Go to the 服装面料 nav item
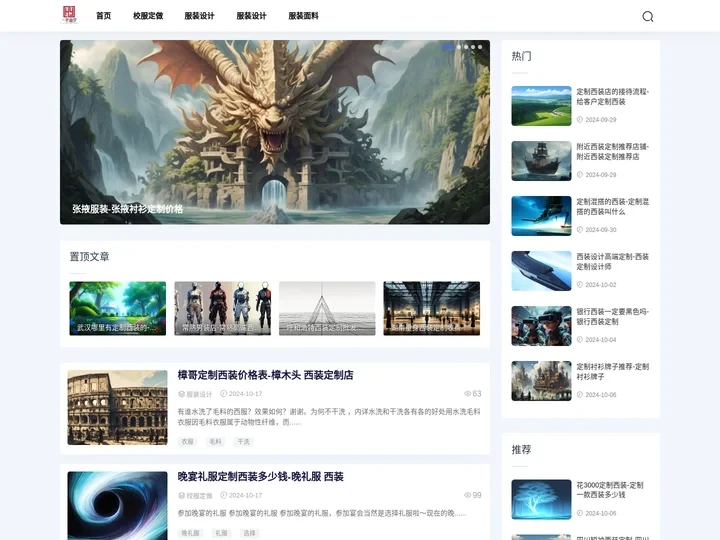This screenshot has width=720, height=540. coord(303,16)
